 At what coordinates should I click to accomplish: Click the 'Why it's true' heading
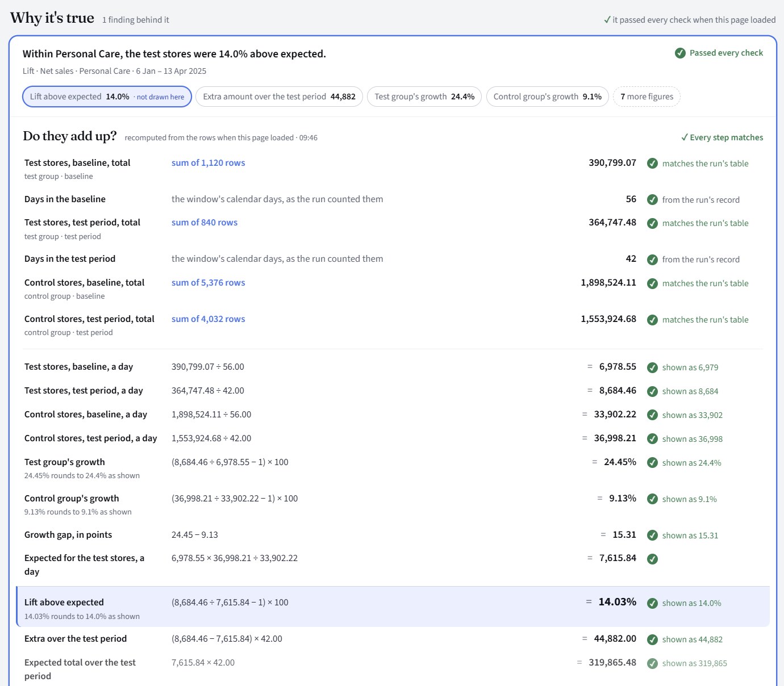coord(52,18)
